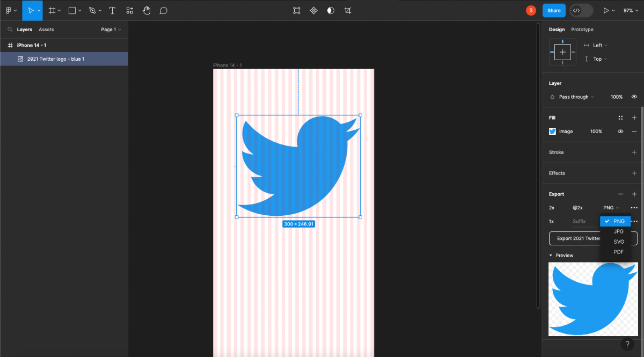
Task: Click the Create component icon
Action: tap(314, 10)
